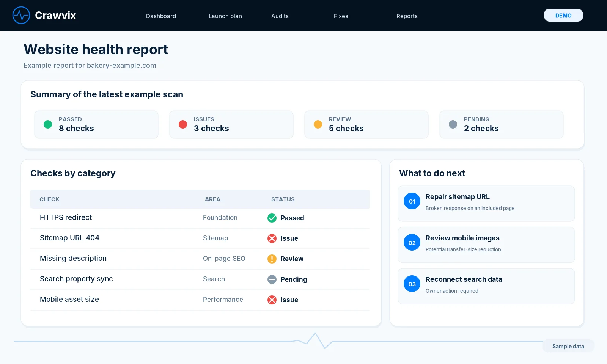Select the Sitemap URL 404 check
This screenshot has width=607, height=364.
(x=69, y=238)
